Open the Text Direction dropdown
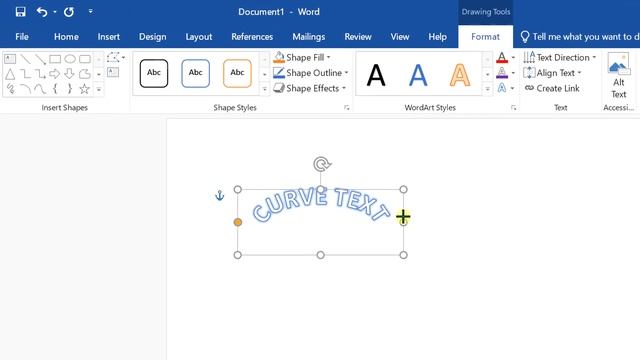 [560, 58]
